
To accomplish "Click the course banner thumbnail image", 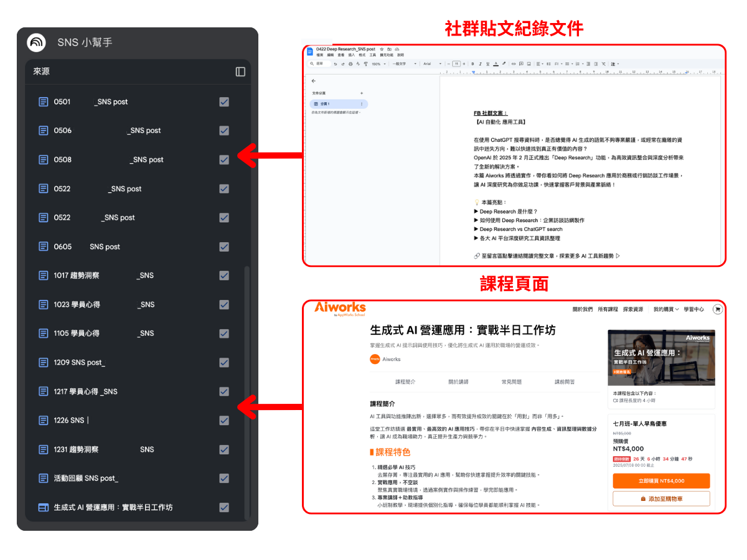I will point(662,358).
